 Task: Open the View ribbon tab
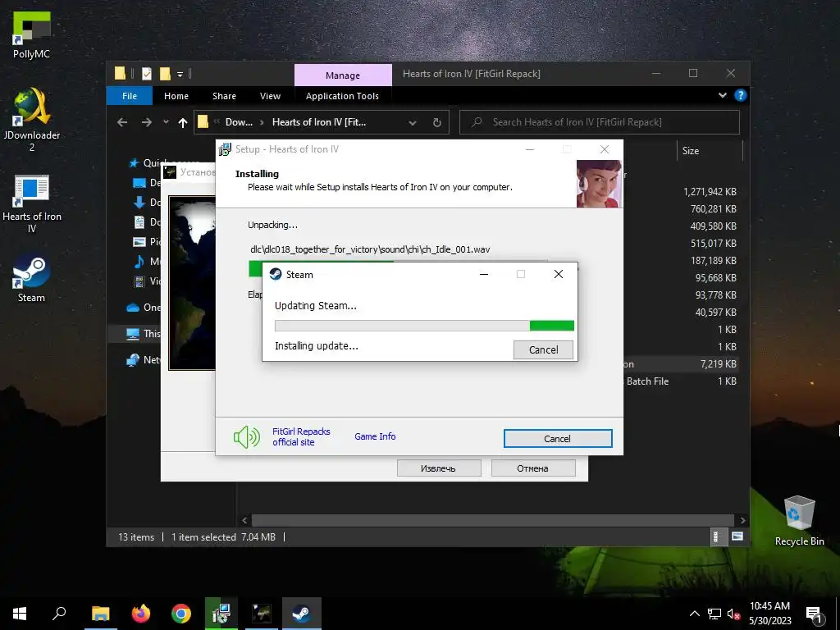tap(270, 96)
